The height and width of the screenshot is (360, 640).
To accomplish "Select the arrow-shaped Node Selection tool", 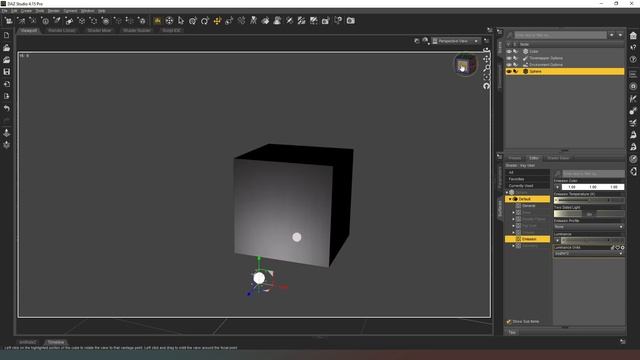I will click(181, 20).
